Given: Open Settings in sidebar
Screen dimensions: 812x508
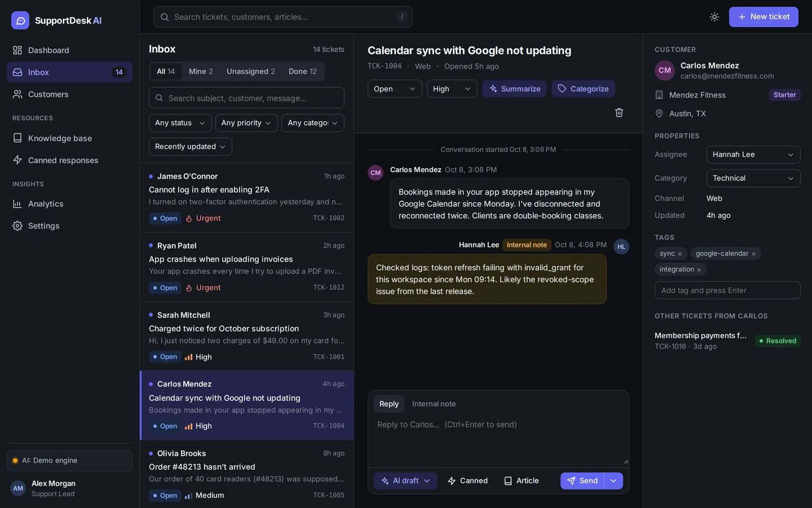Looking at the screenshot, I should coord(70,226).
